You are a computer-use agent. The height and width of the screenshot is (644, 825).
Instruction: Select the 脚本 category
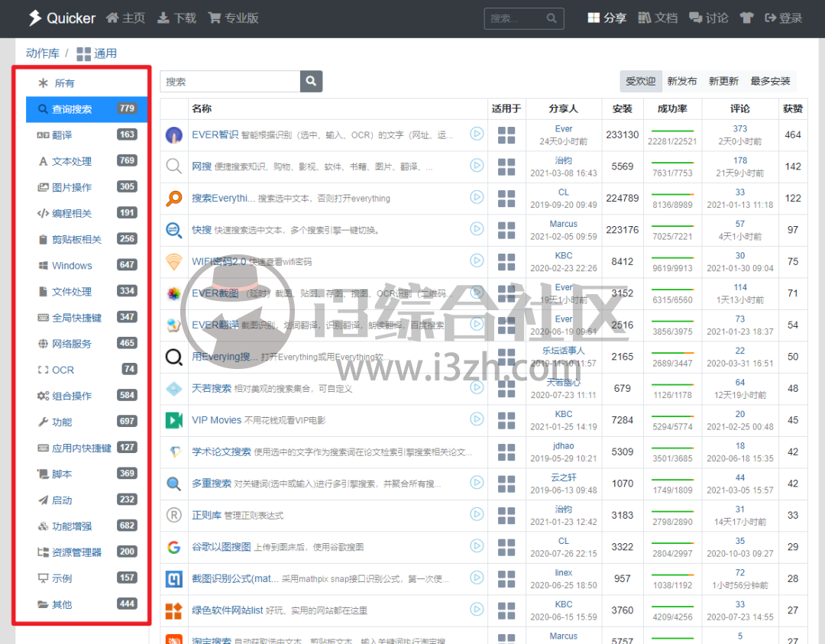pyautogui.click(x=87, y=474)
